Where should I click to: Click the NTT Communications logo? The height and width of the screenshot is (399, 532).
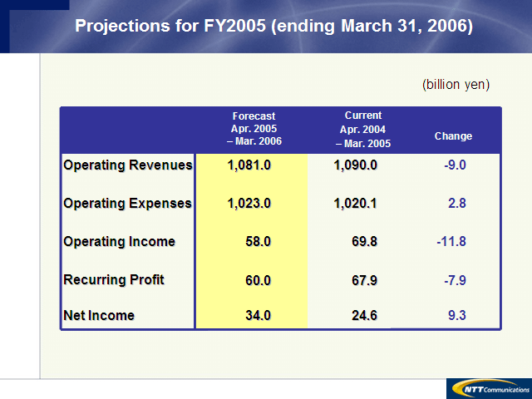tap(490, 388)
